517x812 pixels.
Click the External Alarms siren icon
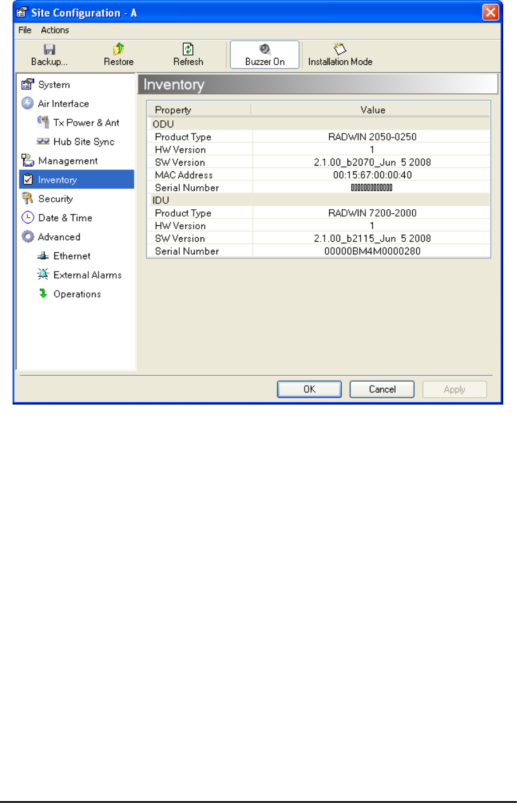pos(43,274)
